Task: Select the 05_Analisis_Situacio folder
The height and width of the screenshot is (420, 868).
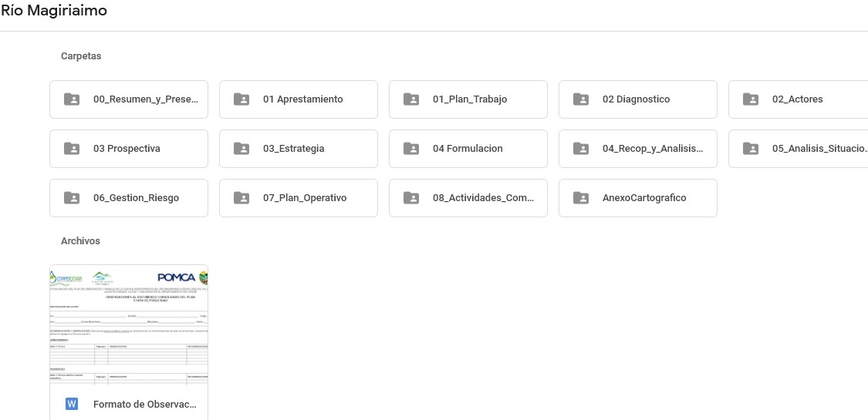Action: (x=818, y=149)
